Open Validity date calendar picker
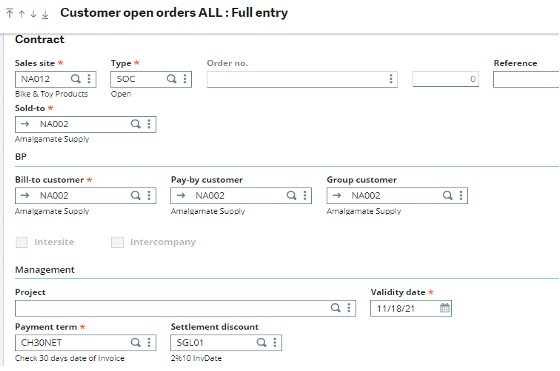This screenshot has width=560, height=371. (445, 308)
